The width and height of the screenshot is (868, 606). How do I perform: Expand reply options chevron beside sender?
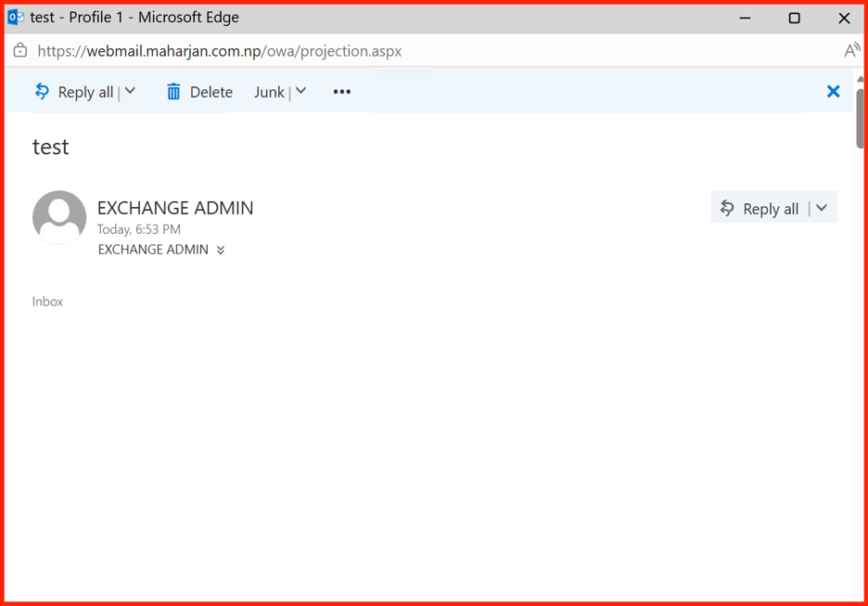pyautogui.click(x=822, y=208)
